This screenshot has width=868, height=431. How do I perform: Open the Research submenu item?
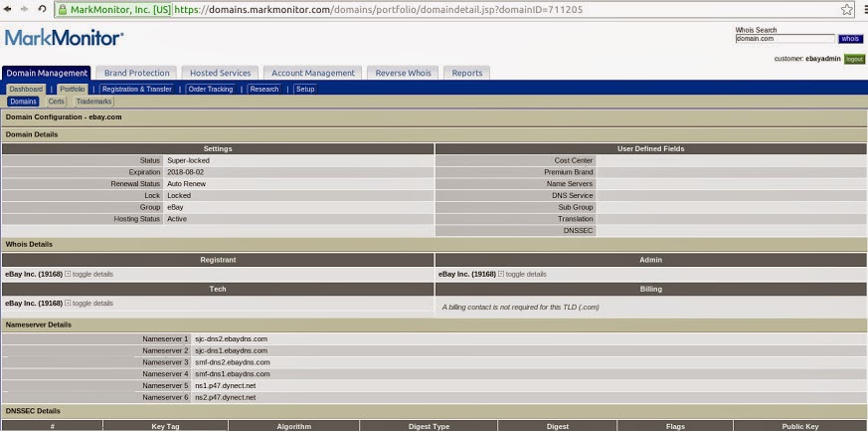click(x=264, y=90)
